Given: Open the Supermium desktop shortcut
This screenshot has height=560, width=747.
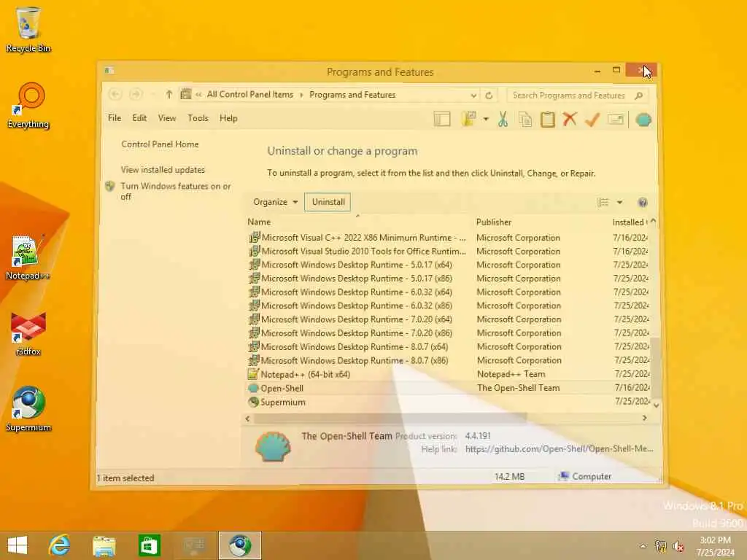Looking at the screenshot, I should pos(28,408).
